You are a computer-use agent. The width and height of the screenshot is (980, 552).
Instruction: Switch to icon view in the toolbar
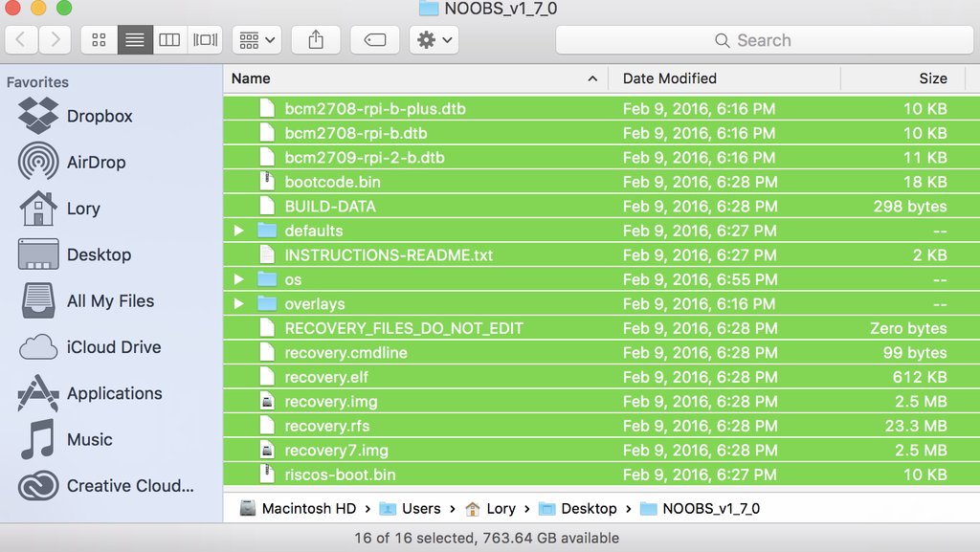click(x=98, y=39)
